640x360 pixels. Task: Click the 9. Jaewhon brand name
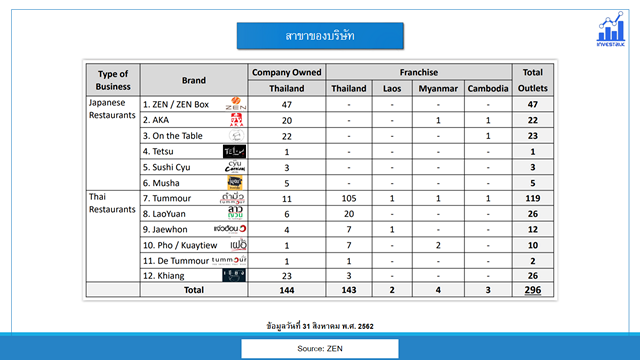click(x=165, y=229)
